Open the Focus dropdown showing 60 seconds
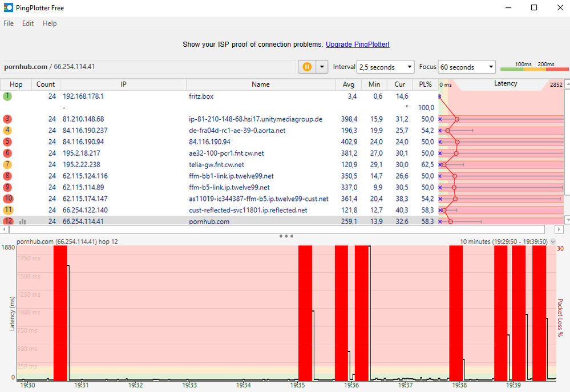Viewport: 570px width, 392px height. point(467,67)
